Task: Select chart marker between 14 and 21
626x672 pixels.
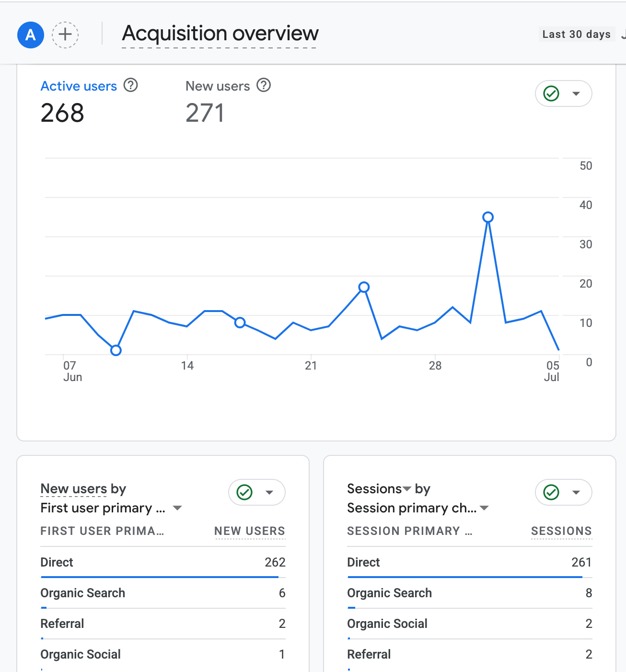Action: [240, 323]
